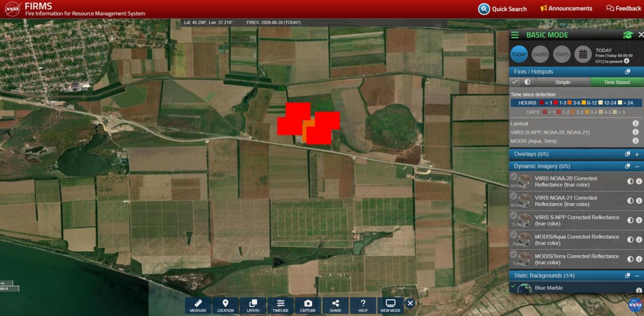Show info for VIIRS NOAA-20 imagery
The height and width of the screenshot is (316, 644).
[639, 181]
